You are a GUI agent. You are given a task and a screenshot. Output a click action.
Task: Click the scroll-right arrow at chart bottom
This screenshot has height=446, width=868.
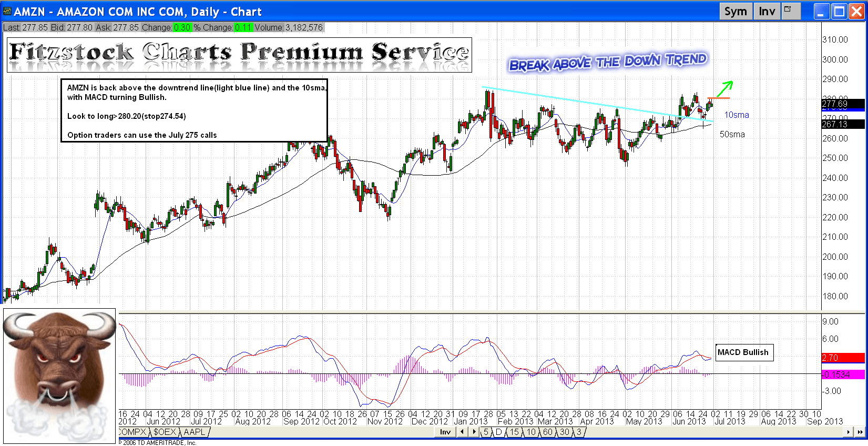pos(848,432)
